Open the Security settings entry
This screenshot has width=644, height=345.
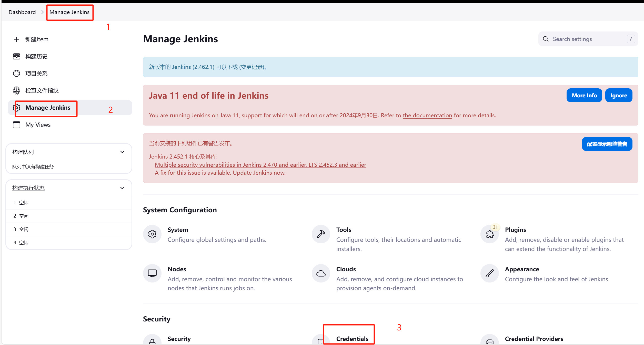coord(179,339)
